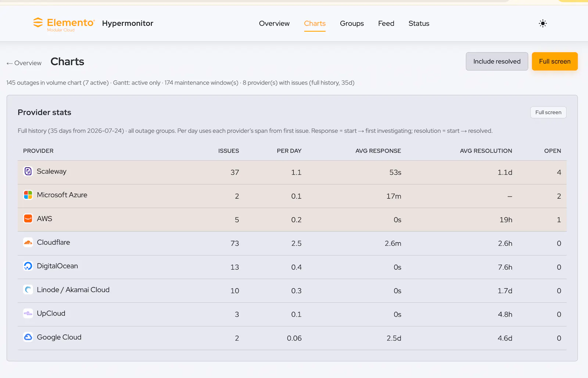Click Scaleway's open count 4
Screen dimensions: 588x378
coord(559,172)
